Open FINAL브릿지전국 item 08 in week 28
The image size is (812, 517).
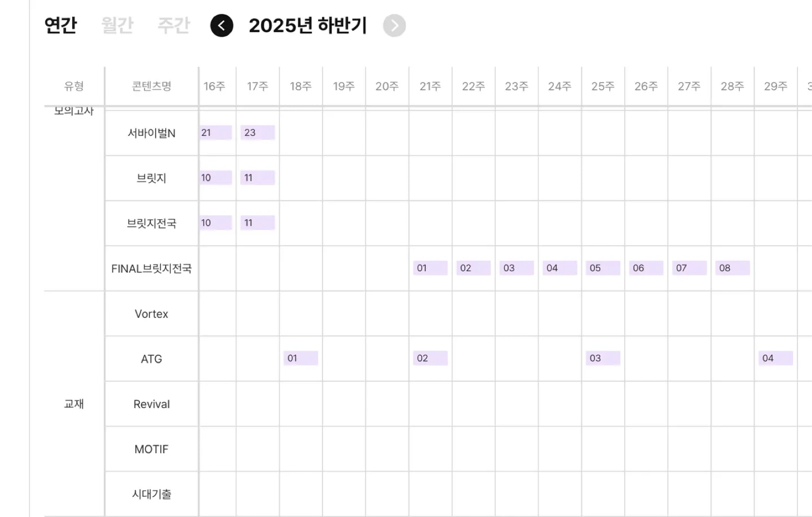[733, 268]
